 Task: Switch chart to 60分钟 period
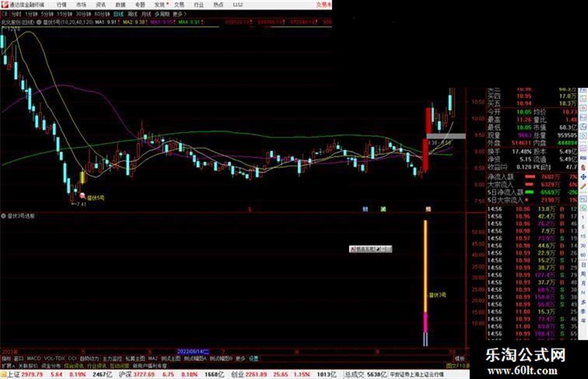click(102, 14)
